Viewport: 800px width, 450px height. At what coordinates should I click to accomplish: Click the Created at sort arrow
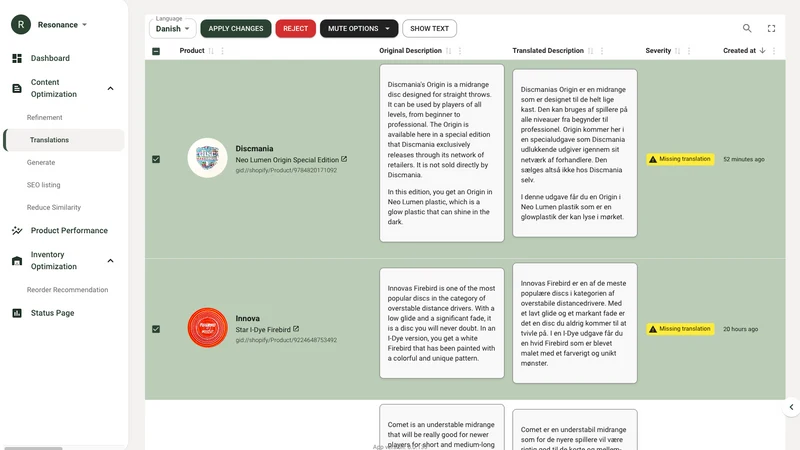762,51
